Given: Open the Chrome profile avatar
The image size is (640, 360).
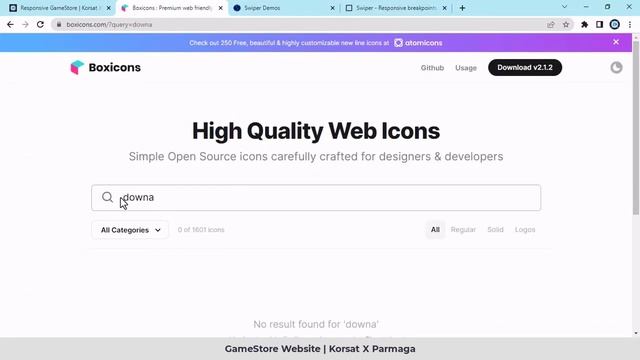Looking at the screenshot, I should click(614, 24).
